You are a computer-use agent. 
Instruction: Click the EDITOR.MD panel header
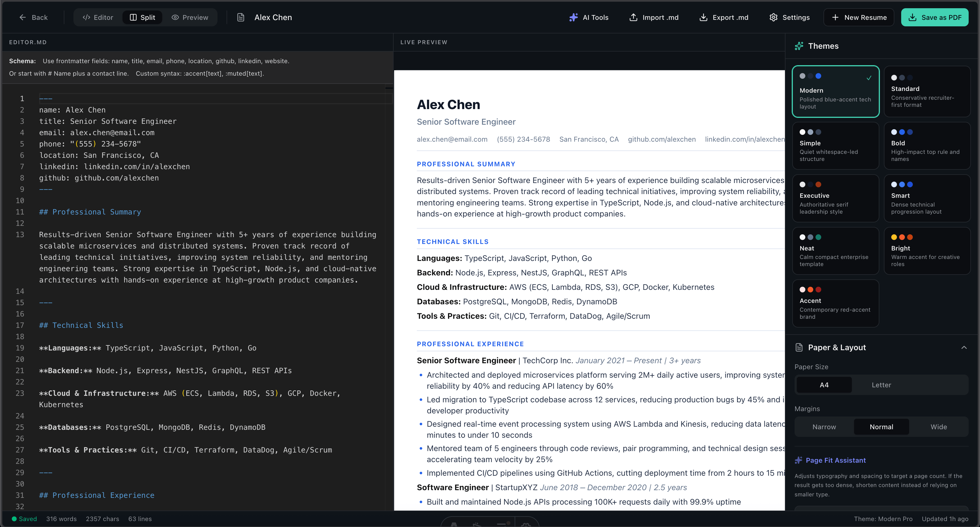coord(28,42)
